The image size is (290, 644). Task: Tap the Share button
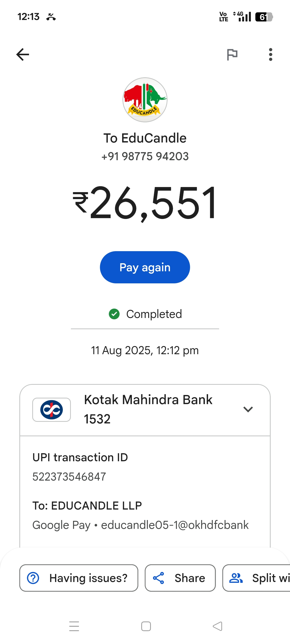[180, 578]
